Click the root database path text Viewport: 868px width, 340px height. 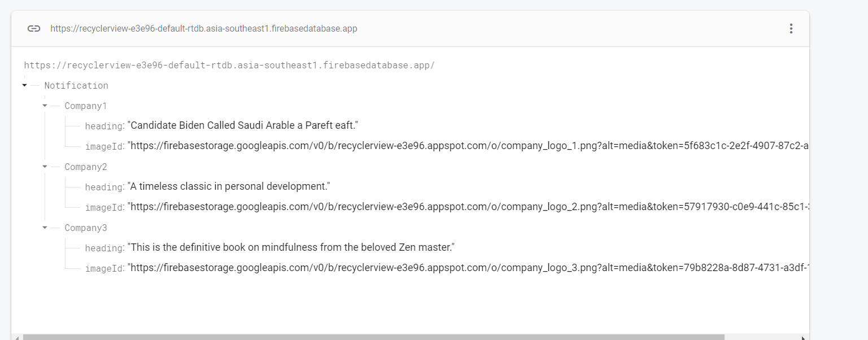229,66
